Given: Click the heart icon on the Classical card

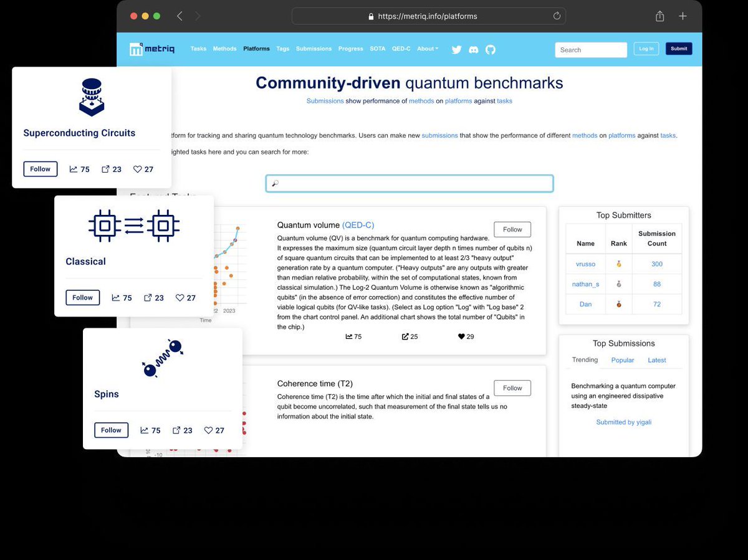Looking at the screenshot, I should point(180,298).
